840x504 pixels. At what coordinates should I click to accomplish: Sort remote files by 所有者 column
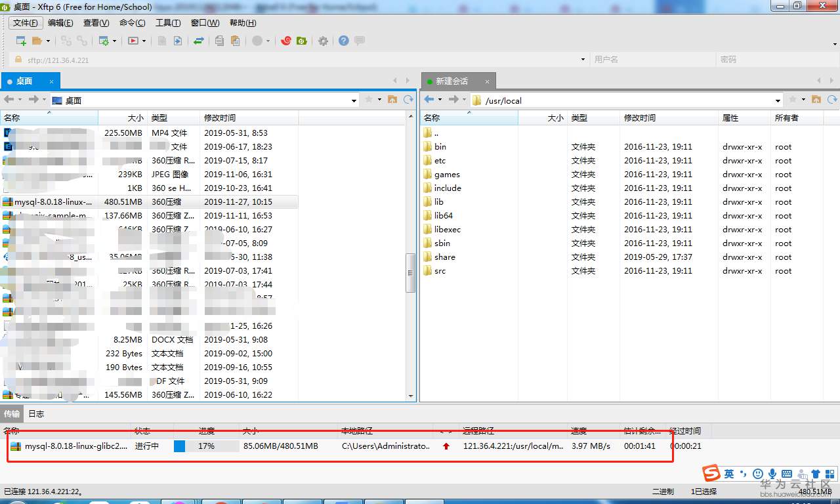click(797, 118)
